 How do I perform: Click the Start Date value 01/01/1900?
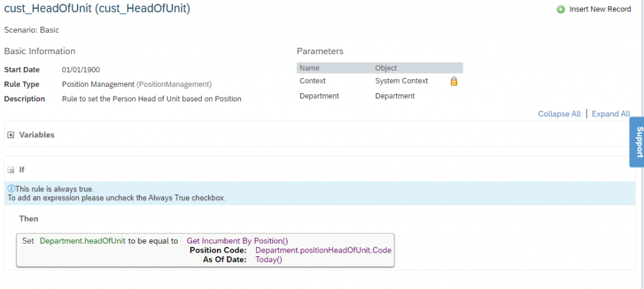[x=81, y=70]
